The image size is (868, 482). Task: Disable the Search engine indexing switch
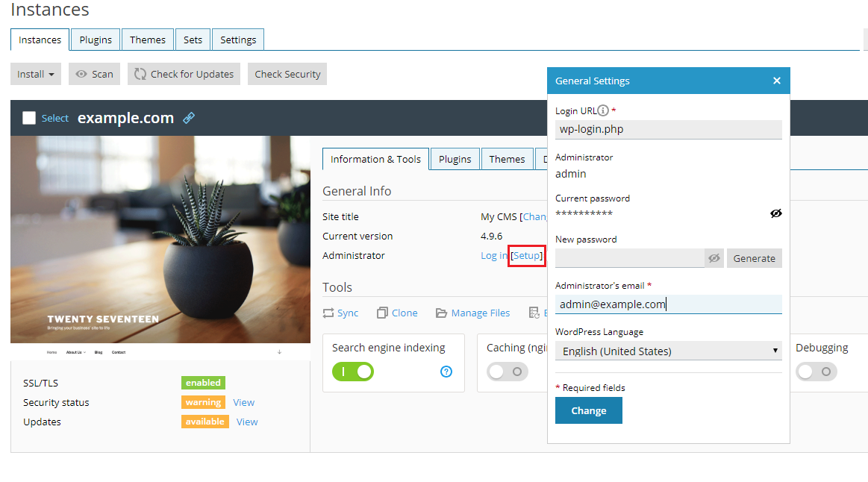pyautogui.click(x=353, y=371)
